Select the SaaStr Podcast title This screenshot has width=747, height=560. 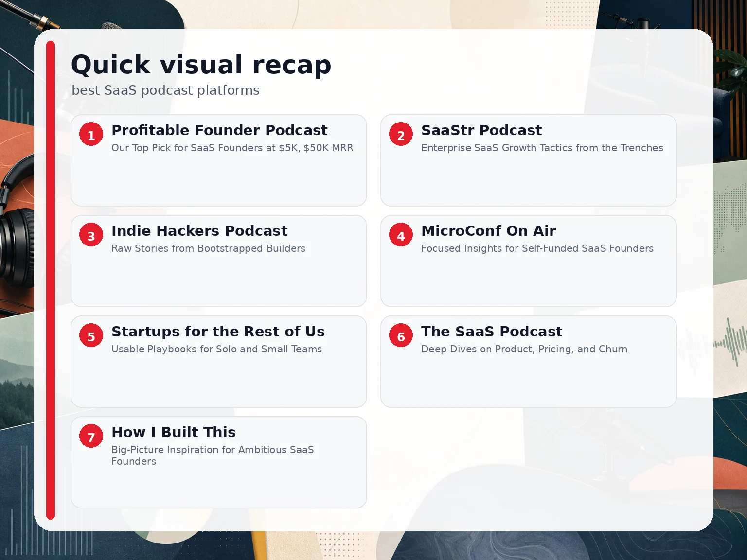[x=481, y=130]
